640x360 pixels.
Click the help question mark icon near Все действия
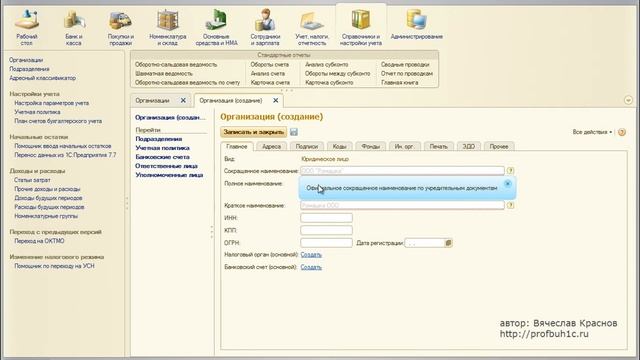tap(622, 132)
